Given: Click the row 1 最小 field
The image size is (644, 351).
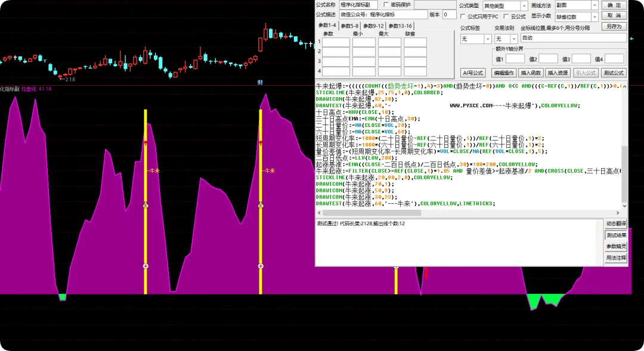Looking at the screenshot, I should coord(364,42).
